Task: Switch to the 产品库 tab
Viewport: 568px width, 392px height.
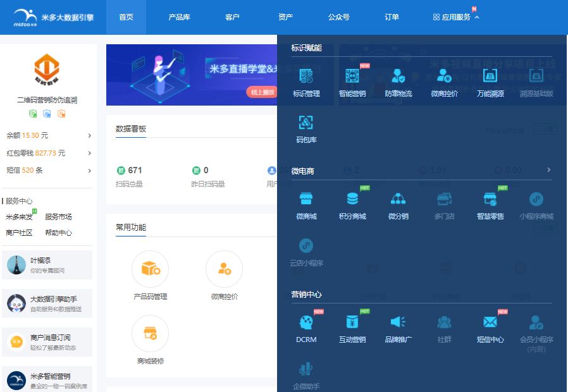Action: click(180, 18)
